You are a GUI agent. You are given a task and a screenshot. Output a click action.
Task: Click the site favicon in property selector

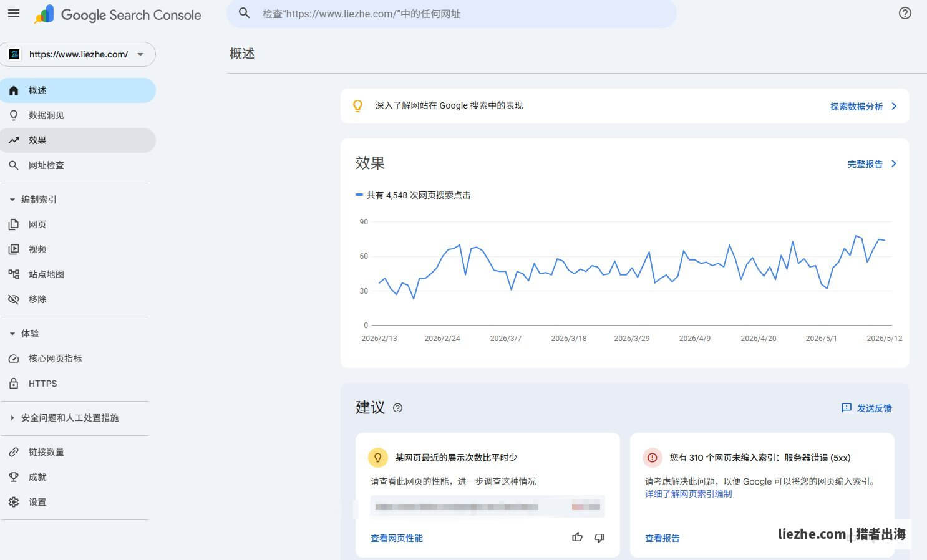tap(14, 54)
